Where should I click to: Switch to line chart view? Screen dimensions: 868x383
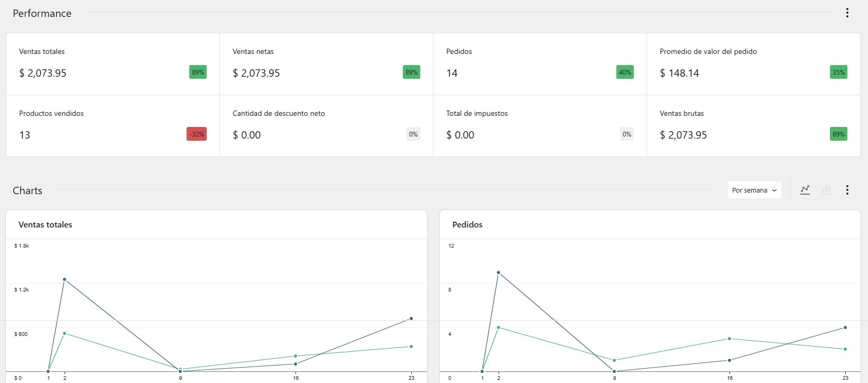(x=805, y=190)
